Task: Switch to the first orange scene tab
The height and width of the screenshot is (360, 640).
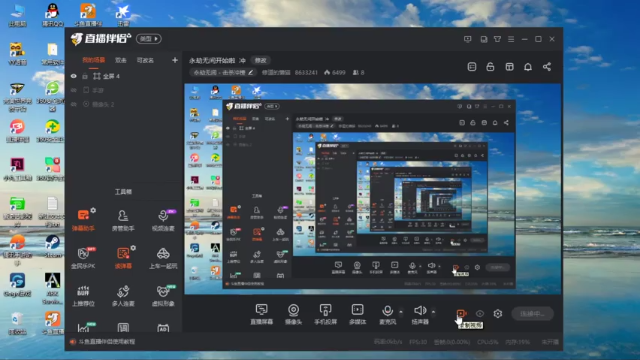Action: (93, 60)
